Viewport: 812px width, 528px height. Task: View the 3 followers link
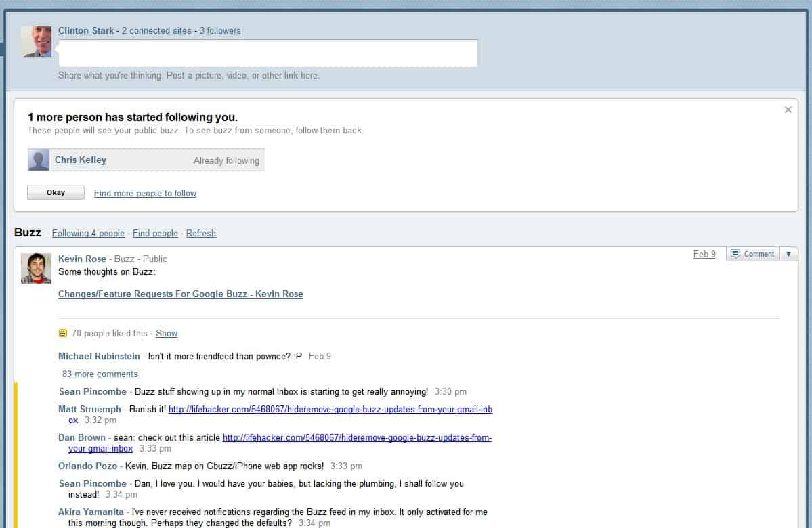click(220, 30)
